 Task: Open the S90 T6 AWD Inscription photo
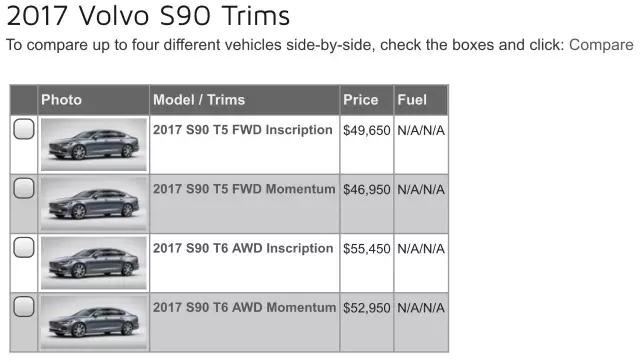coord(94,263)
